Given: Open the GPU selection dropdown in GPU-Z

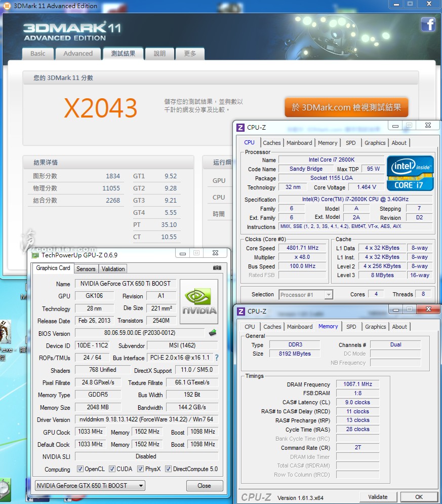Looking at the screenshot, I should tap(90, 485).
